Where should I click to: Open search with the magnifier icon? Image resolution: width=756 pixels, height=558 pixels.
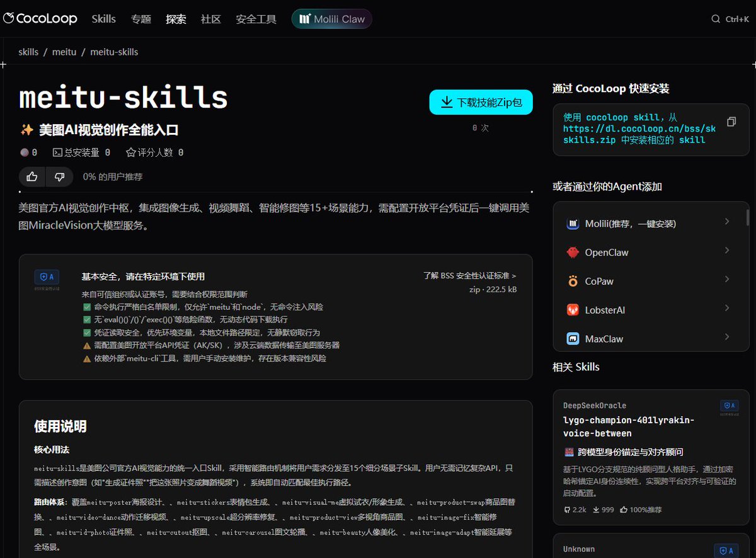(x=716, y=19)
